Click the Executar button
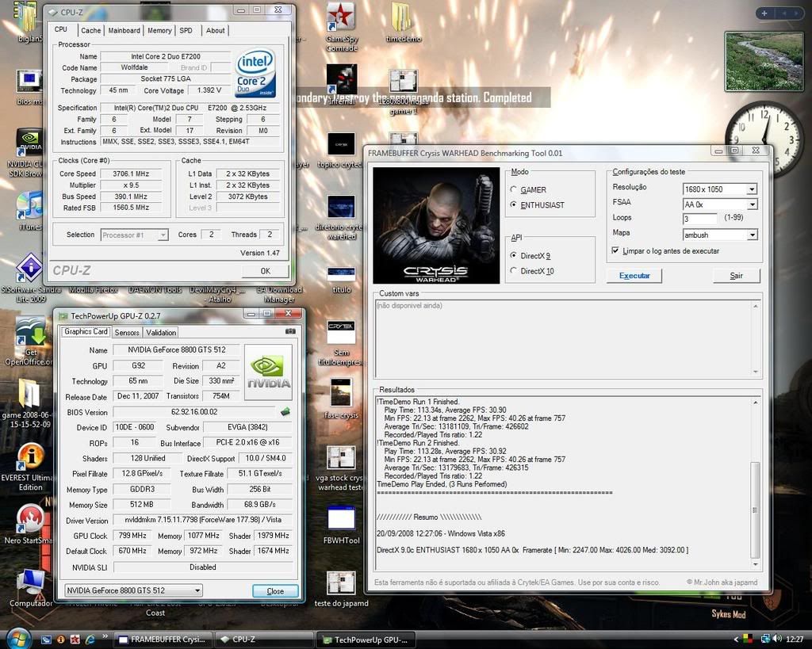Screen dimensions: 812x649 click(634, 276)
